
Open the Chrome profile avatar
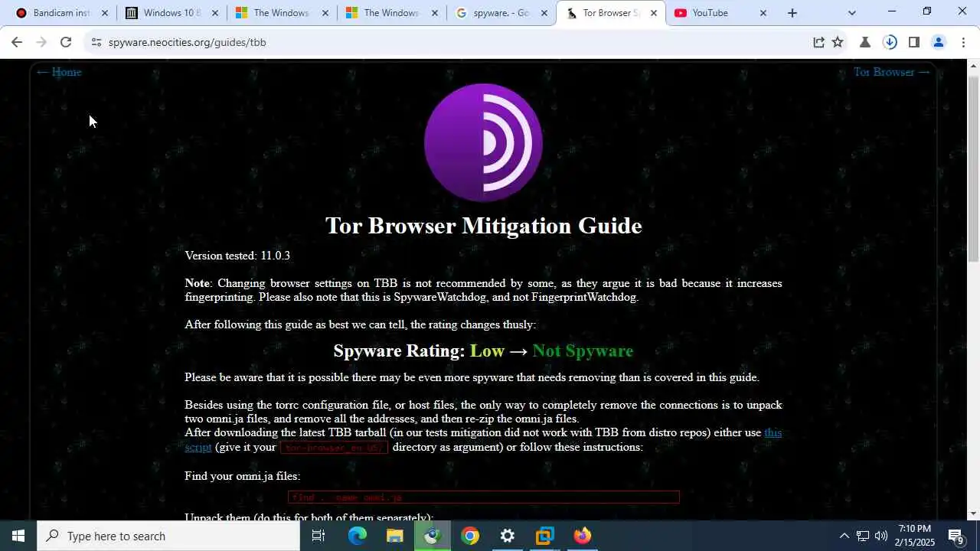point(939,42)
